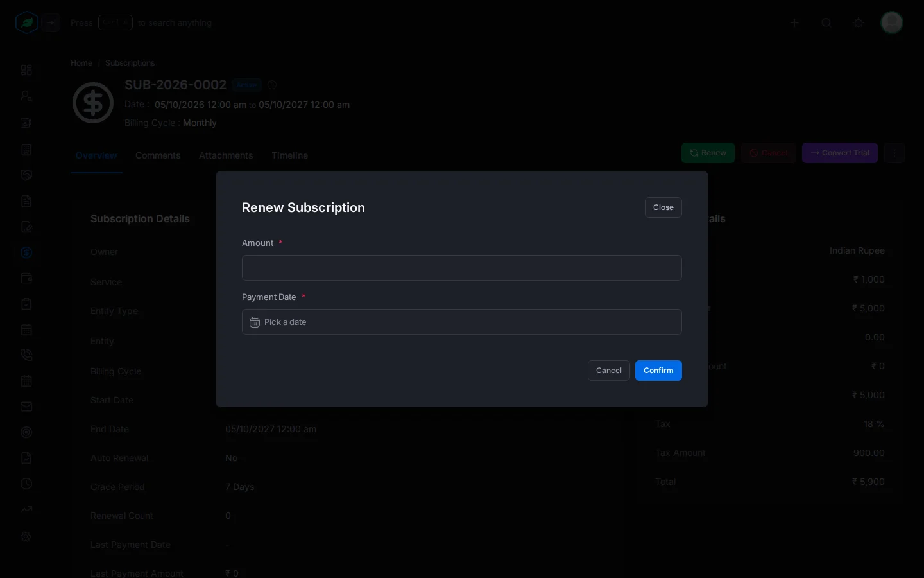Open the dashboard grid icon in sidebar

26,70
